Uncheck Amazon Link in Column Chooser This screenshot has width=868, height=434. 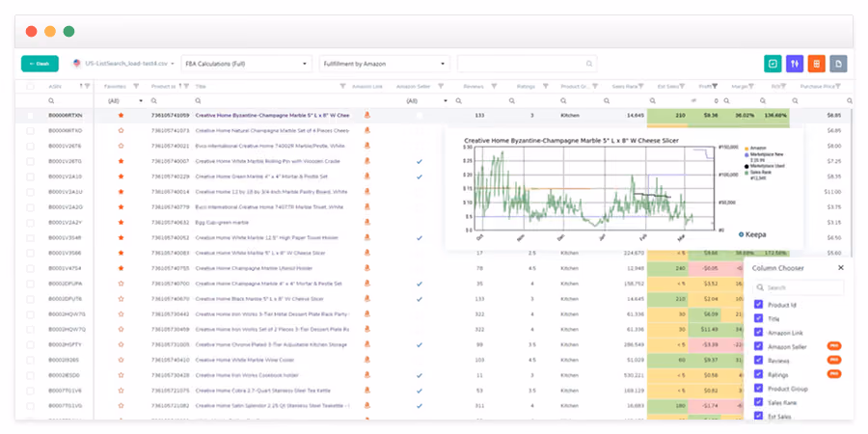tap(758, 333)
